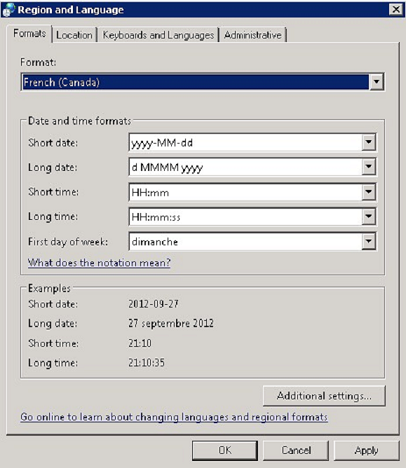The image size is (406, 468).
Task: Open 'What does the notation mean?' link
Action: pyautogui.click(x=99, y=263)
